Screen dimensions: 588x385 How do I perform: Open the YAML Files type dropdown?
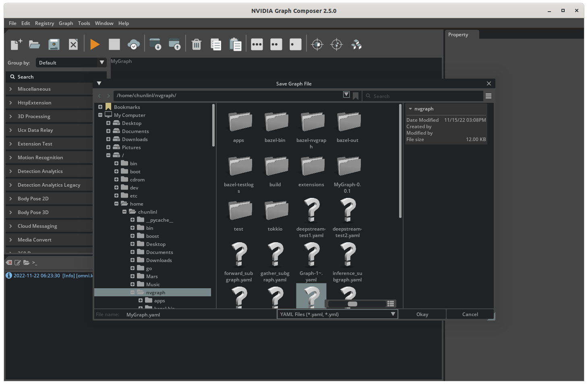(x=337, y=314)
